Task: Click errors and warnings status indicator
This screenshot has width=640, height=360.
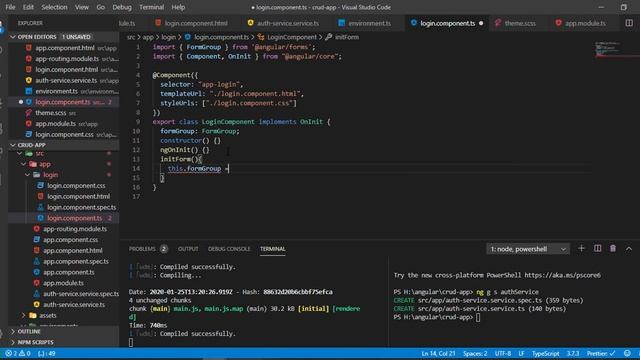Action: tap(18, 353)
